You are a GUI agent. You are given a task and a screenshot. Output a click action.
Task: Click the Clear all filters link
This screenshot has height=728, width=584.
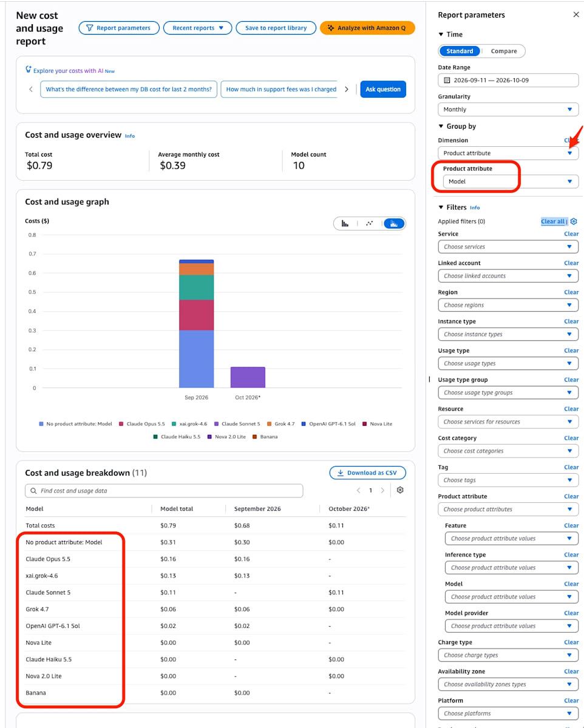click(552, 221)
